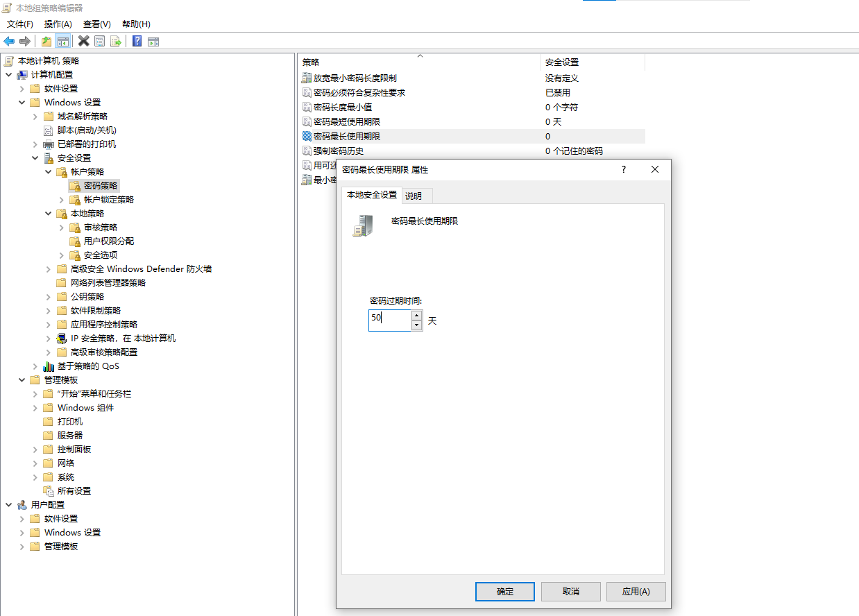859x616 pixels.
Task: Toggle the Show/Hide action pane icon
Action: point(153,41)
